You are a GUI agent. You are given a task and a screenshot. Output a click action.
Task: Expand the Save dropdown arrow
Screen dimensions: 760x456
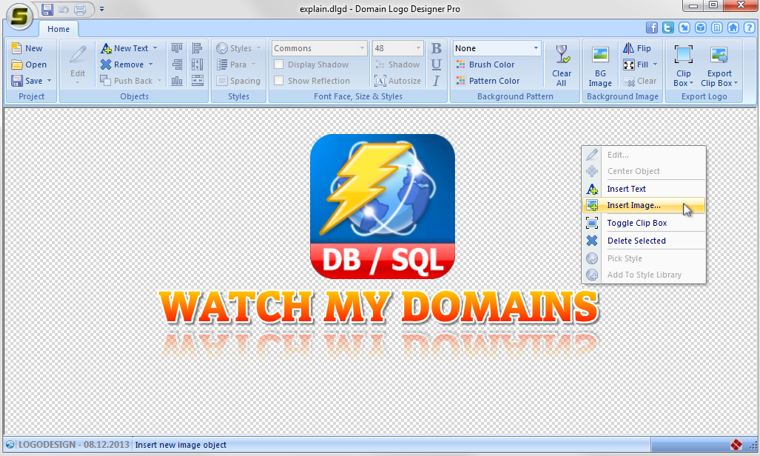(x=49, y=80)
